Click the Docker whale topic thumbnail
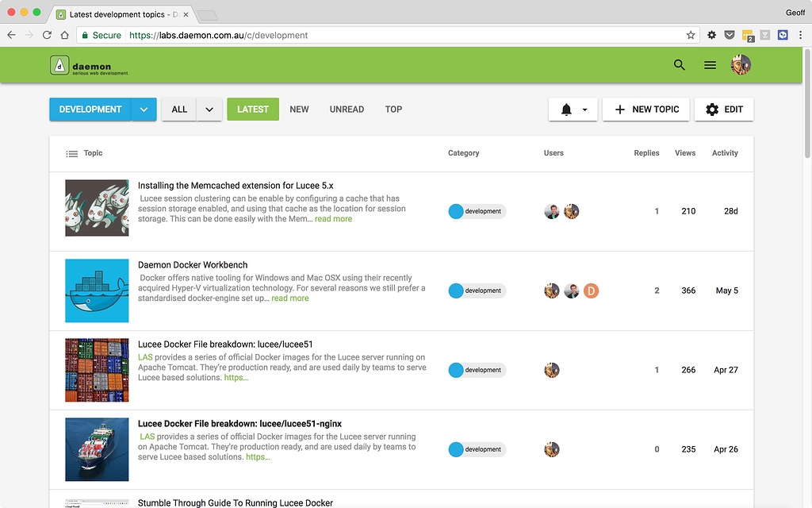This screenshot has height=508, width=812. 97,291
